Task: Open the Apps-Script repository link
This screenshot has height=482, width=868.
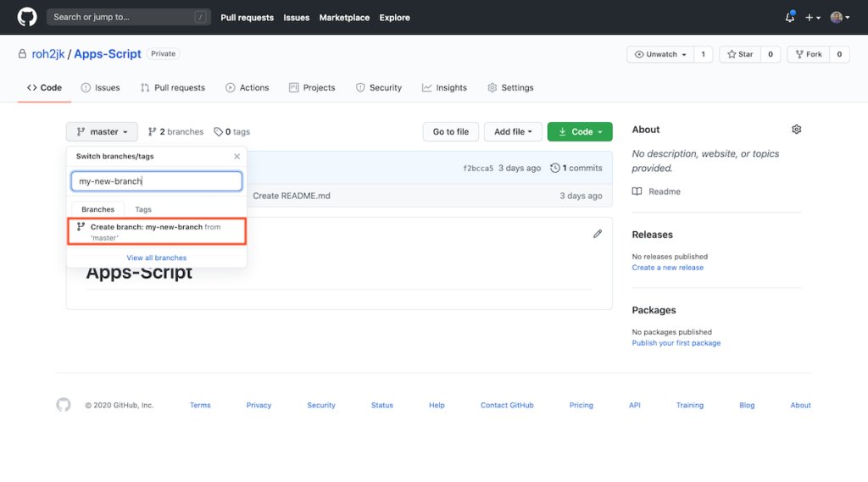Action: coord(108,53)
